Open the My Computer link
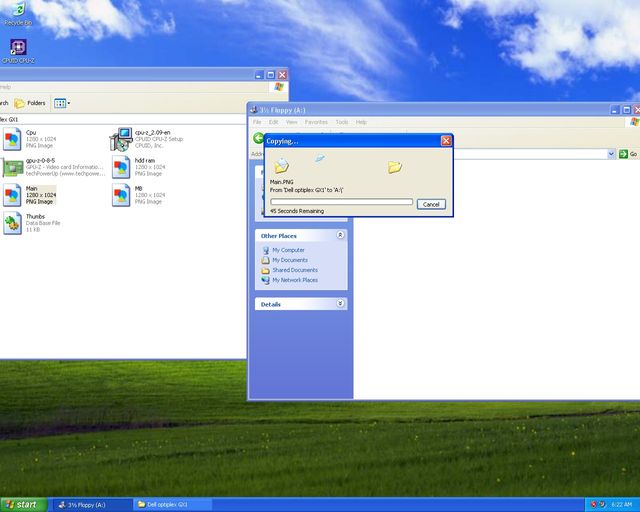 pos(288,250)
